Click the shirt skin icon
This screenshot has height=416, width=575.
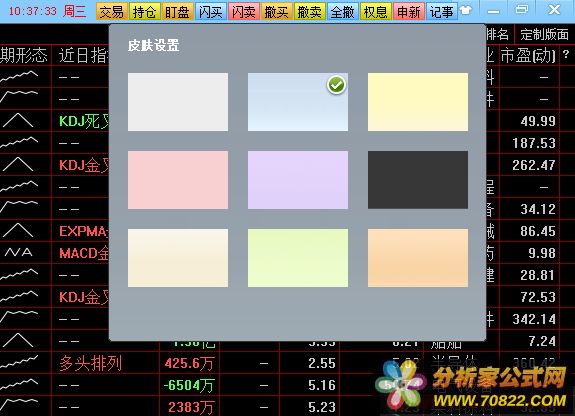[466, 10]
